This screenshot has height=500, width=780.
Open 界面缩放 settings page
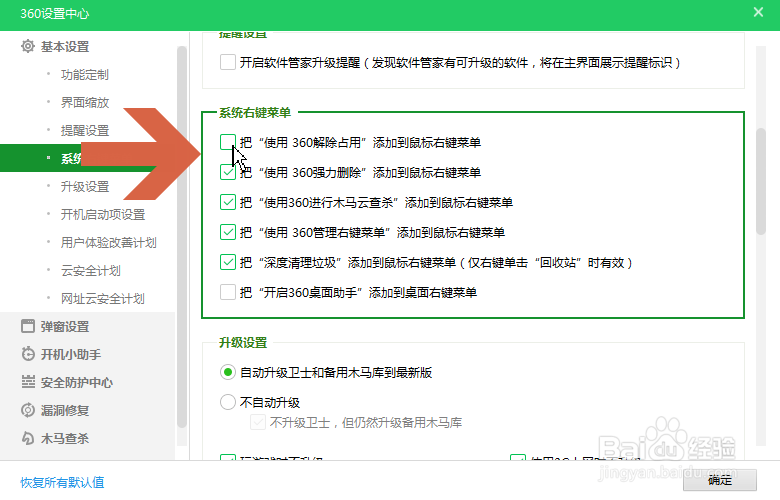85,102
